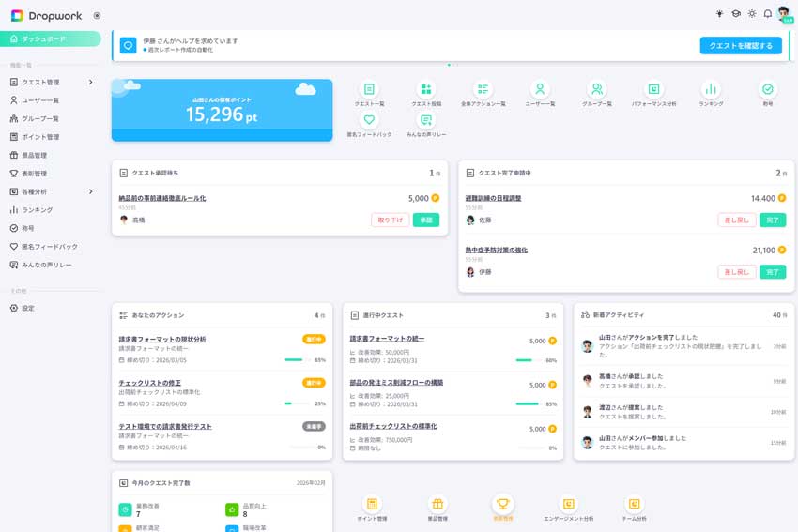Screen dimensions: 798x532
Task: Click the coin icon beside 14,400
Action: tap(782, 198)
